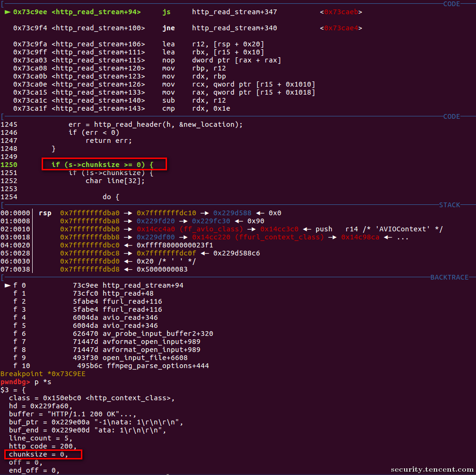This screenshot has height=475, width=476.
Task: Click the arrow after rsp address 0x7fffffffdba0
Action: click(x=128, y=213)
